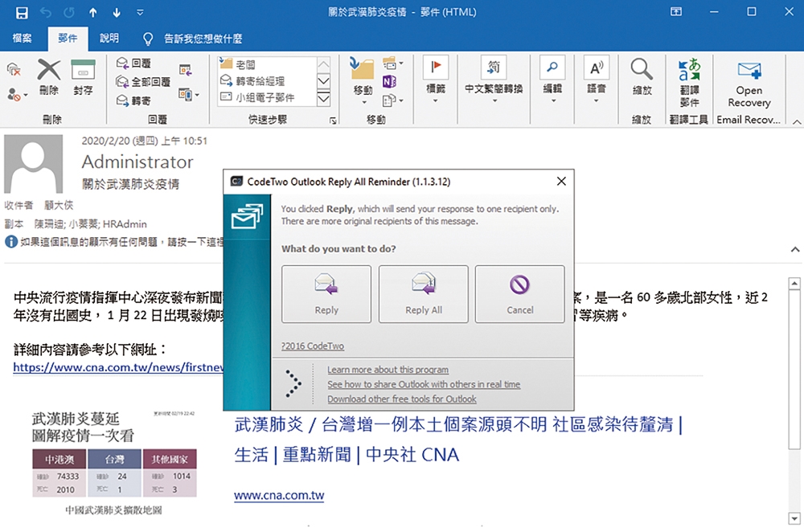Choose Reply All in the CodeTwo dialog
804x532 pixels.
click(424, 294)
